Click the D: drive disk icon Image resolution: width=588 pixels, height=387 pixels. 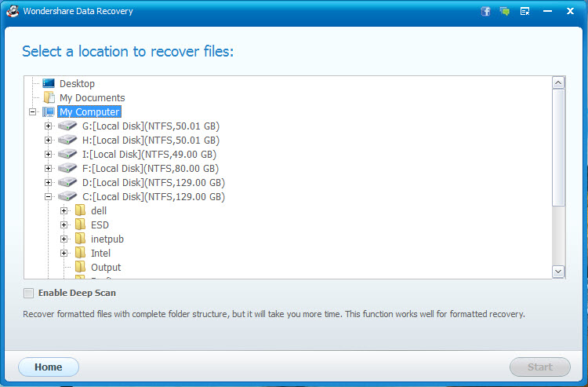(x=67, y=182)
